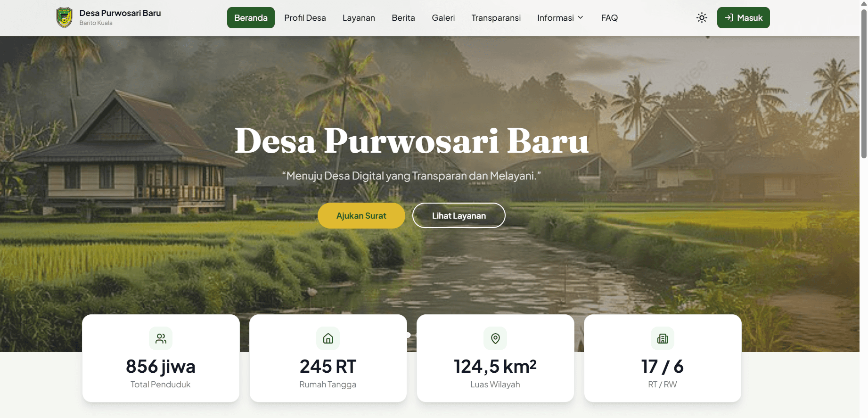Go to the Beranda menu item
868x418 pixels.
tap(251, 18)
